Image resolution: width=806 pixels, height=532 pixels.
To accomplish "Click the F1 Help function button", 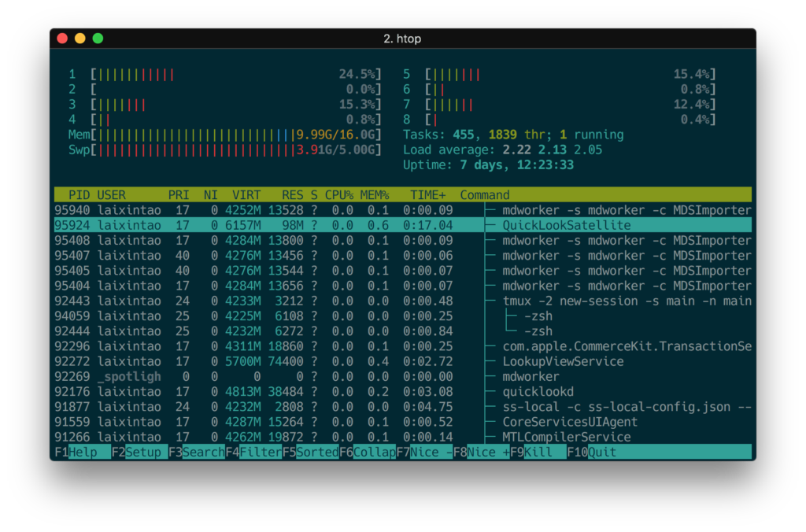I will point(82,453).
